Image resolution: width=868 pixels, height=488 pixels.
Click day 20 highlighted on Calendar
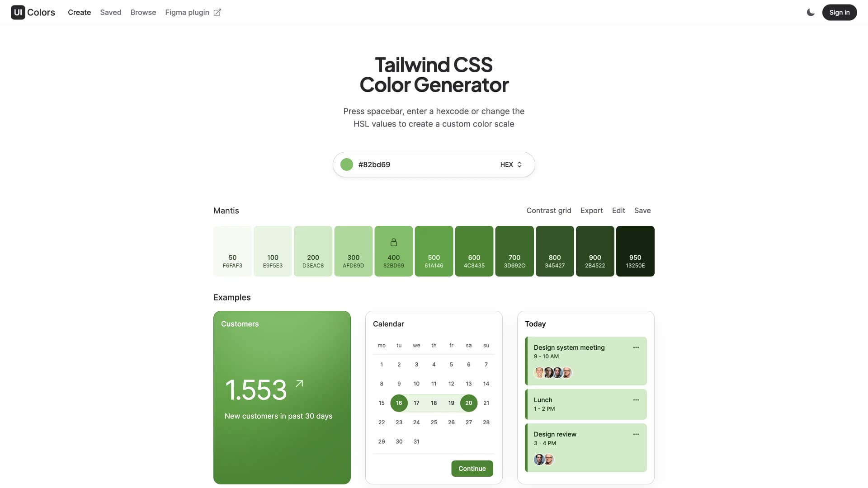pyautogui.click(x=468, y=403)
